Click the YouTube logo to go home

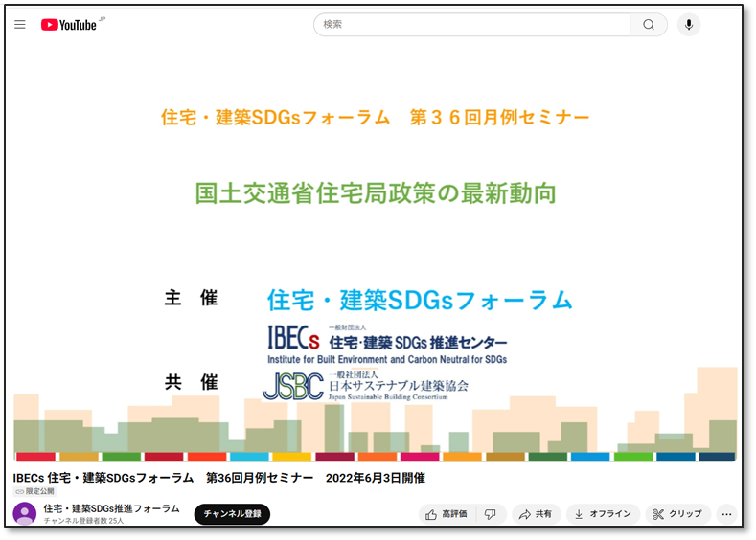coord(71,25)
